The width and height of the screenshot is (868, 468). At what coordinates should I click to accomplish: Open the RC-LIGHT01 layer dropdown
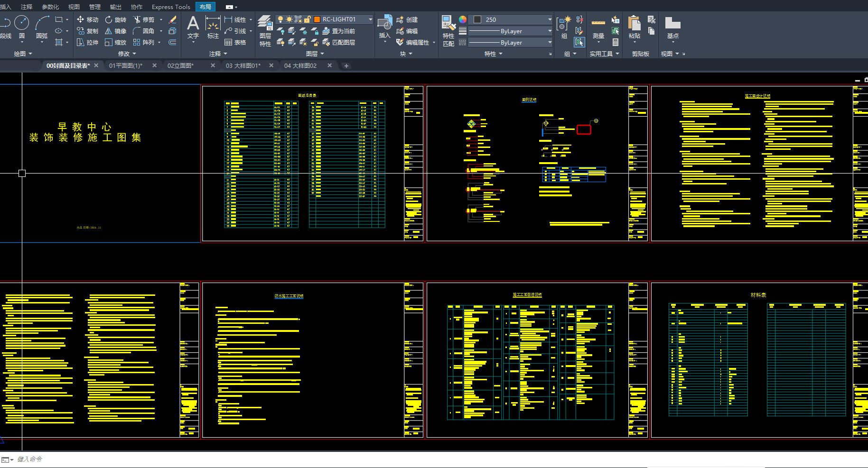pos(370,19)
